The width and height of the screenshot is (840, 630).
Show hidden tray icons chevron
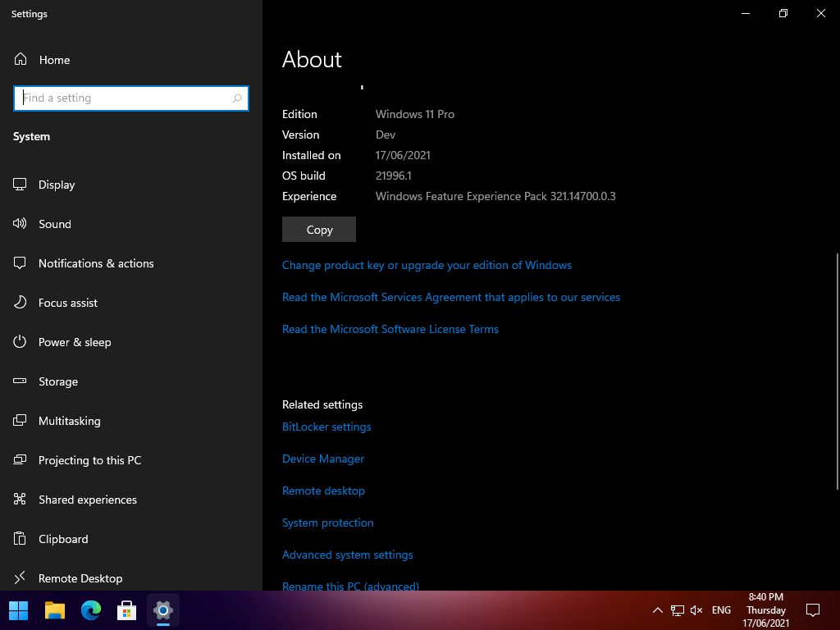click(658, 610)
